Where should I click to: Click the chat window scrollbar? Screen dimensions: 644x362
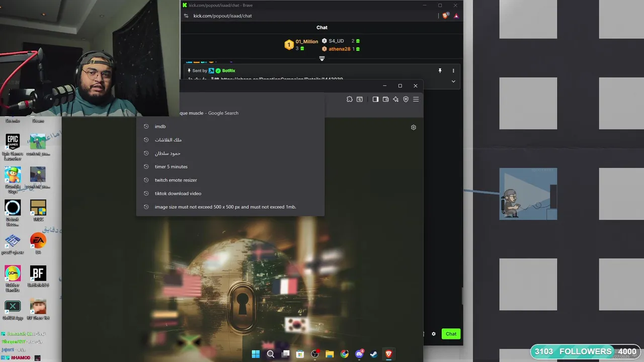pos(462,296)
